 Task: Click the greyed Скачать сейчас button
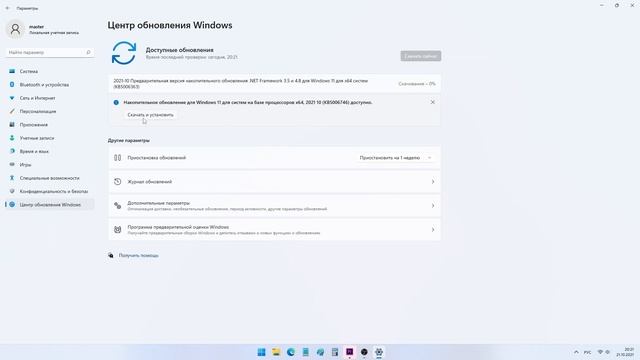coord(420,56)
